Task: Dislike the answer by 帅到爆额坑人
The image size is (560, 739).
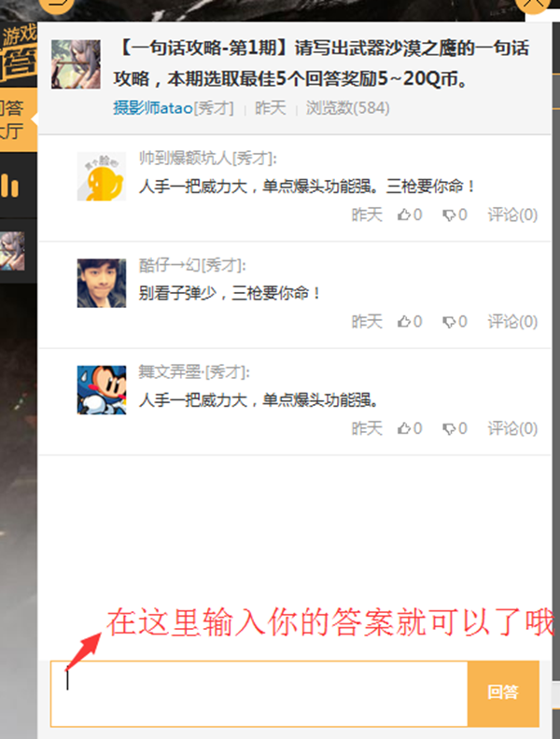Action: point(455,215)
